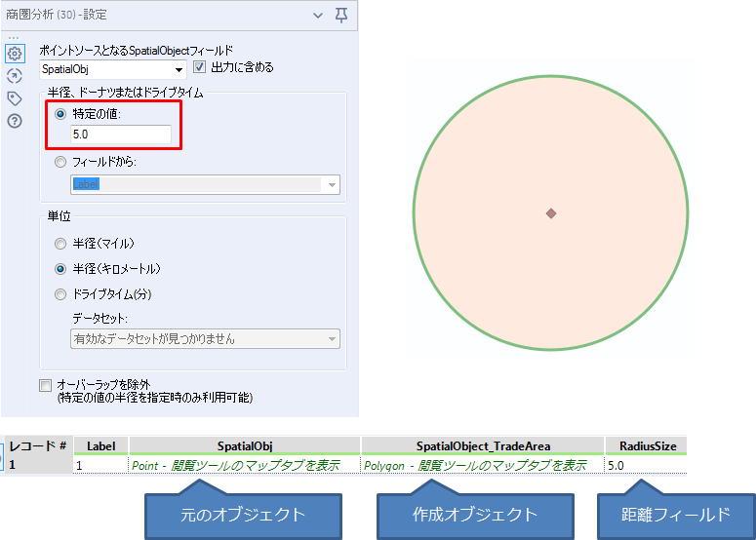The image size is (756, 540).
Task: Click the SpatialObject_TradeArea Polygon link
Action: point(481,466)
